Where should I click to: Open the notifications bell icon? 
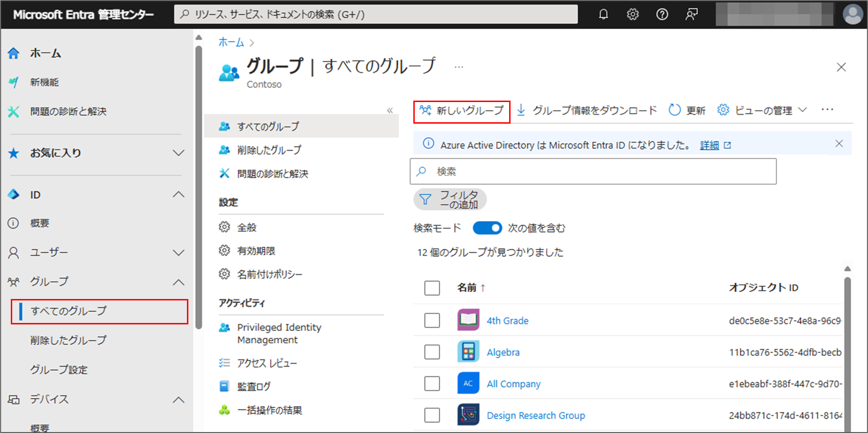tap(604, 15)
